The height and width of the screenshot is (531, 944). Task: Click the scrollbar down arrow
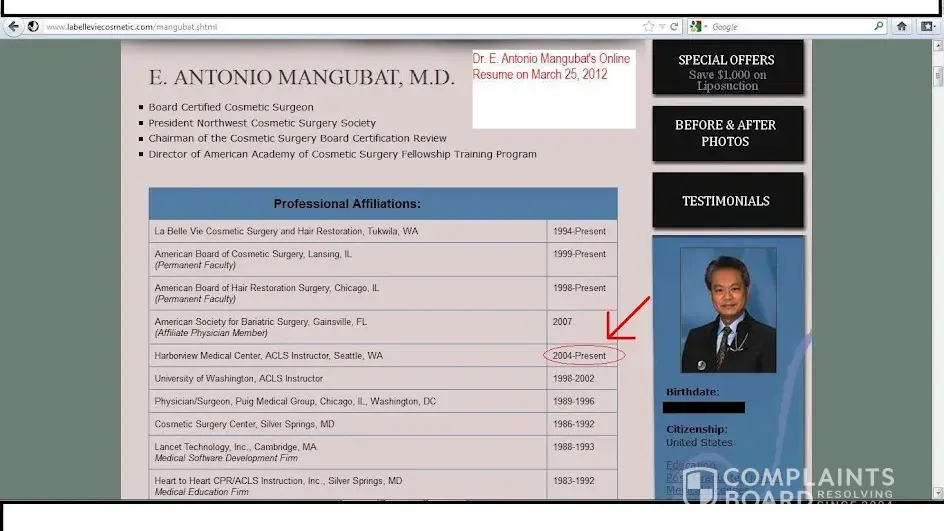(x=937, y=492)
